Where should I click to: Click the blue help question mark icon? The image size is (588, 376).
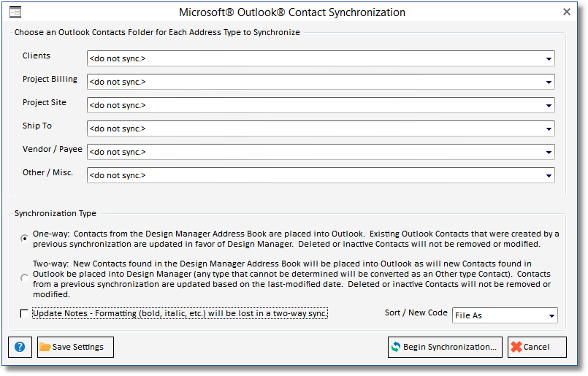tap(20, 347)
